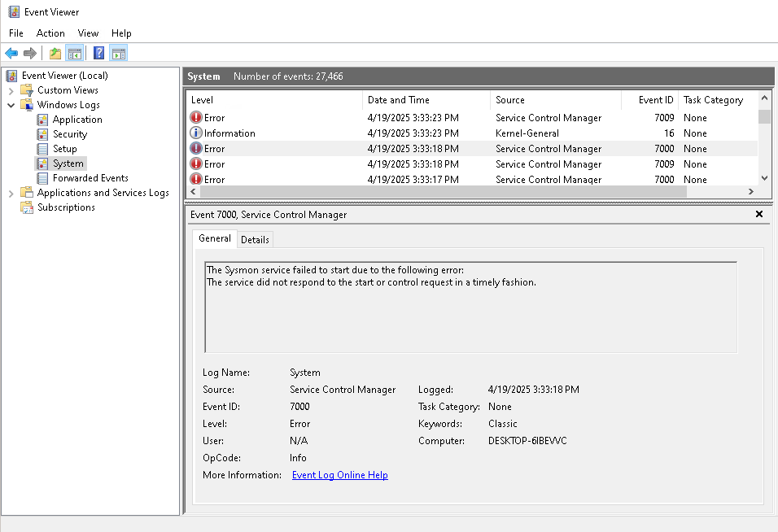Sort events by Date and Time column header
This screenshot has width=778, height=532.
[x=426, y=100]
